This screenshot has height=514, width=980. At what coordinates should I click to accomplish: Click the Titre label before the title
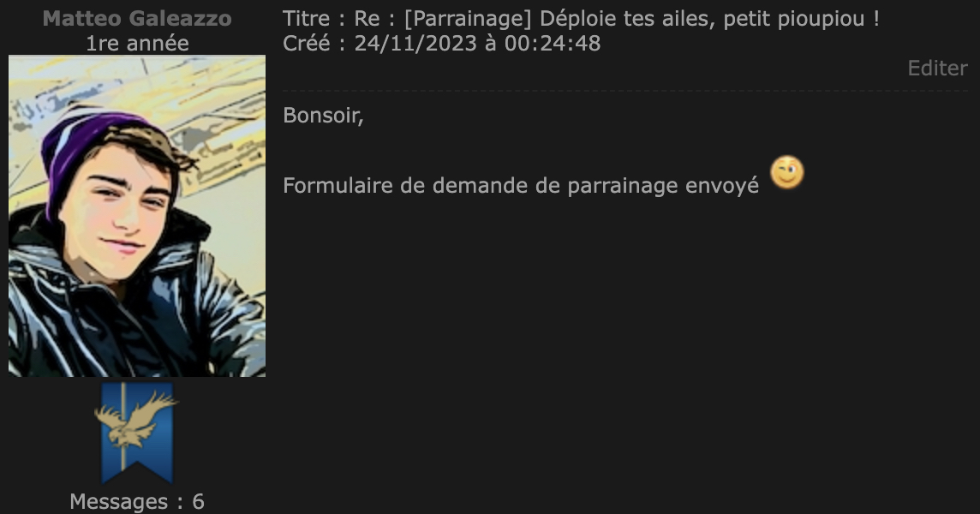(306, 19)
